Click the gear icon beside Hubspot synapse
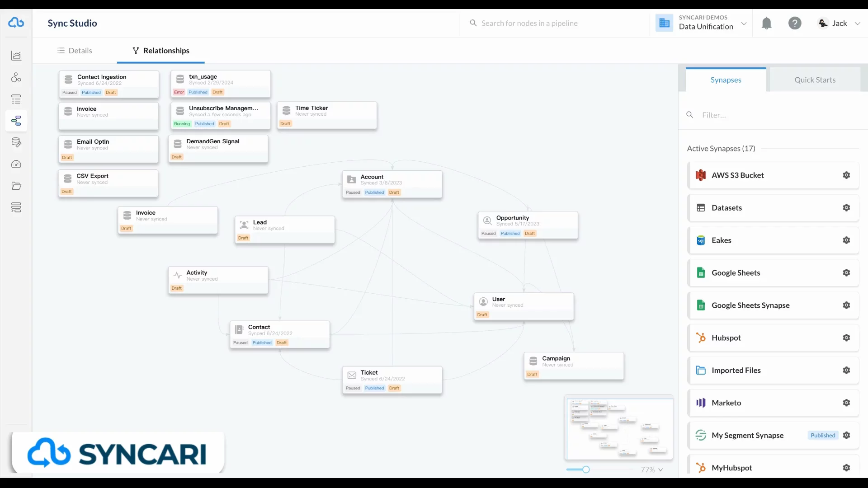 click(846, 338)
